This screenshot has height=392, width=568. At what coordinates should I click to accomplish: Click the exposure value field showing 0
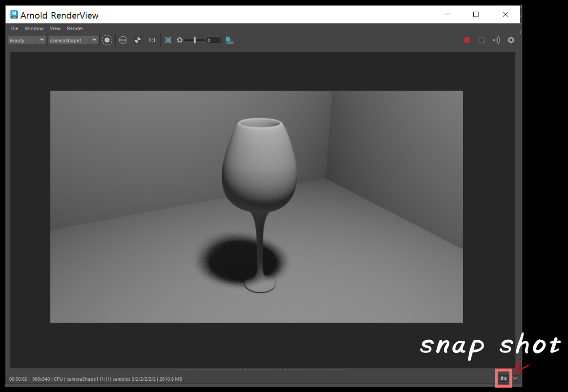point(213,40)
